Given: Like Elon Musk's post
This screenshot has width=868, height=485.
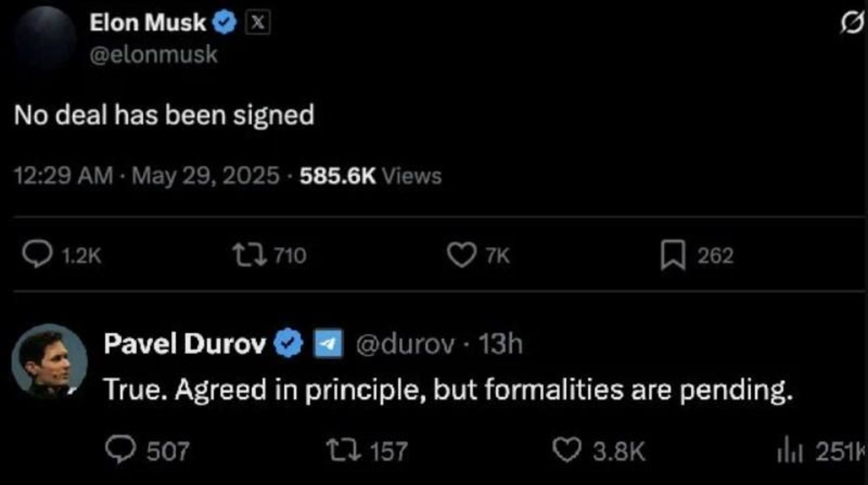Looking at the screenshot, I should coord(461,255).
